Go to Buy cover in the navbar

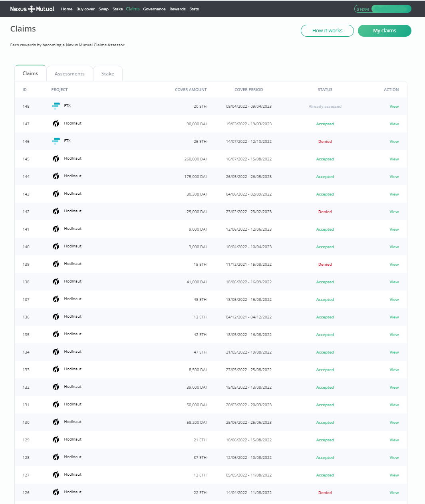coord(85,9)
